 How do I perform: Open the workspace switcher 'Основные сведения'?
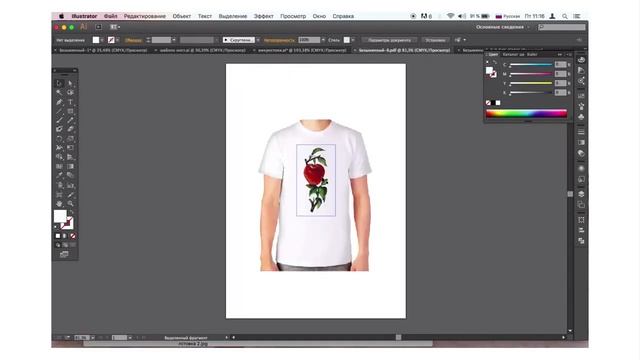502,27
